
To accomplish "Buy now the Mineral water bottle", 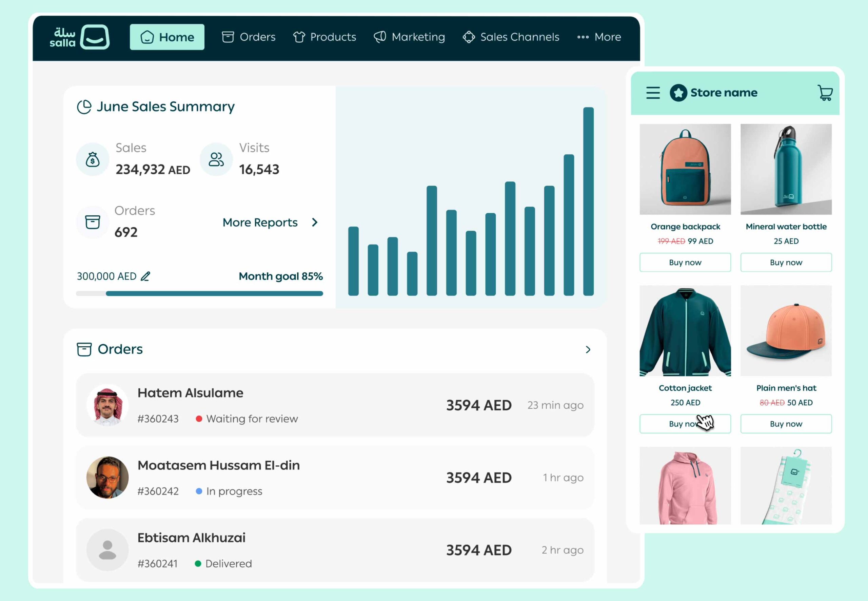I will tap(786, 263).
